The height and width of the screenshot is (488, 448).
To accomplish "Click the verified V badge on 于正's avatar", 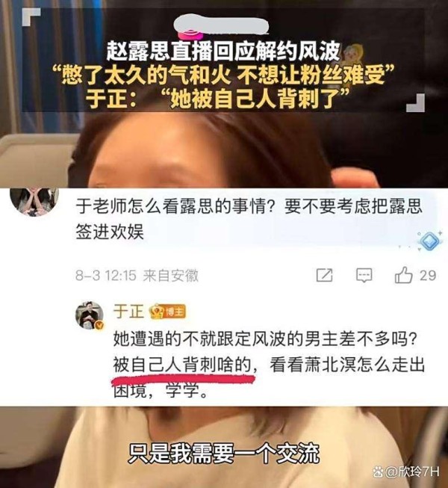I will point(99,326).
